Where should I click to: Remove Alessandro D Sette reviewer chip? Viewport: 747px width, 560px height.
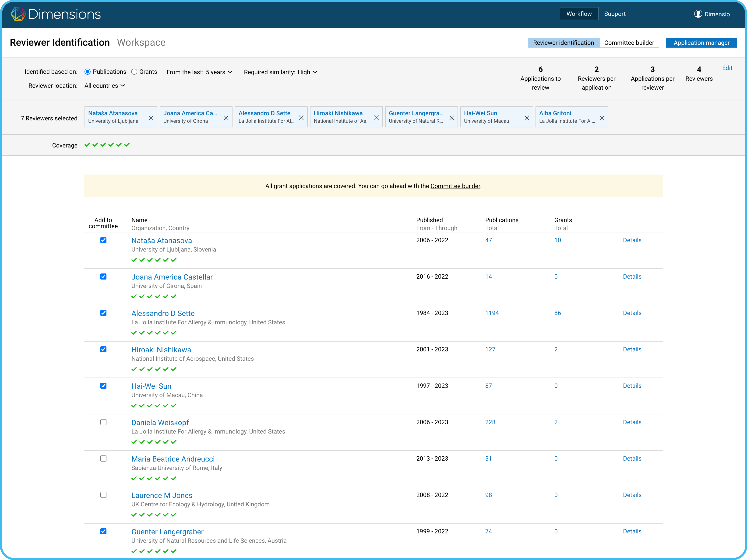tap(301, 118)
